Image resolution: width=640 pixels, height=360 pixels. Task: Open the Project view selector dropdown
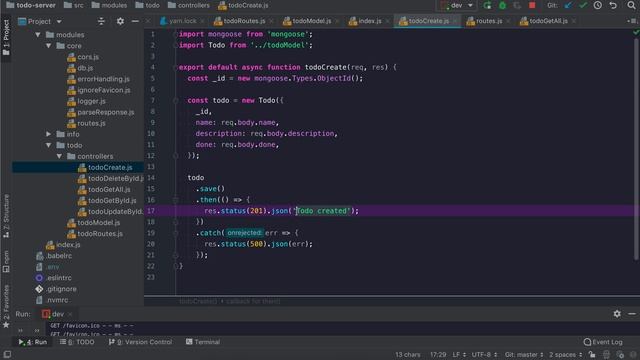40,21
